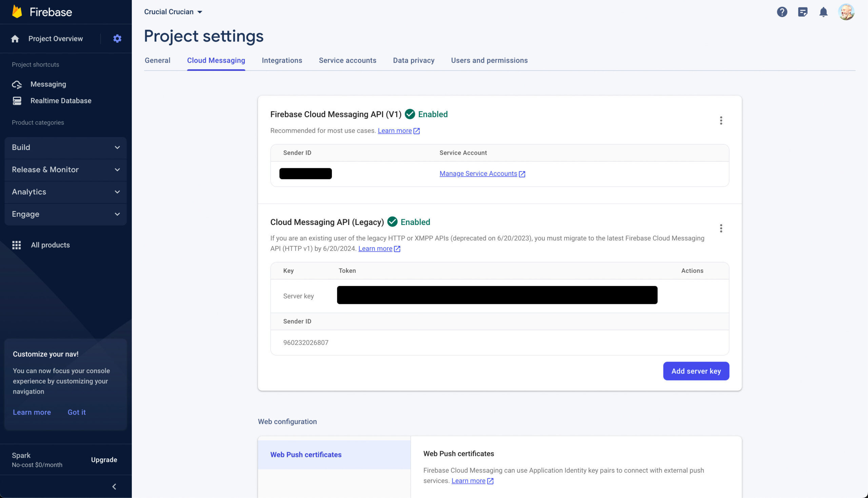Click the Project Overview label
Screen dimensions: 868x498
55,39
